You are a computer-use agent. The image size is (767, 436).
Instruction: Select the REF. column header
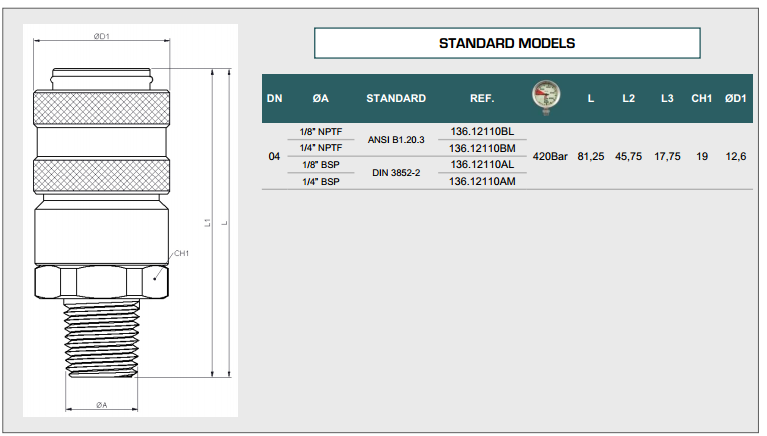483,99
